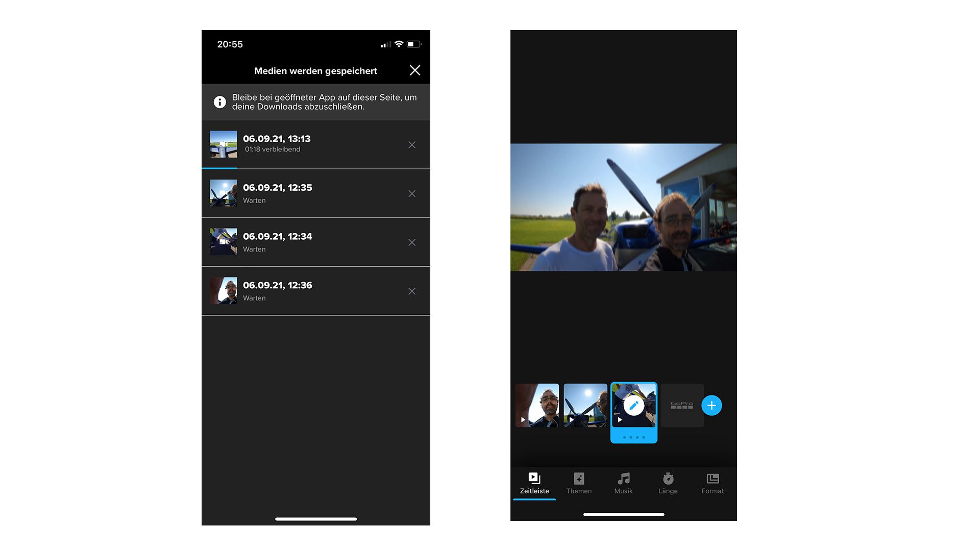
Task: Select second timeline clip with propeller
Action: (585, 405)
